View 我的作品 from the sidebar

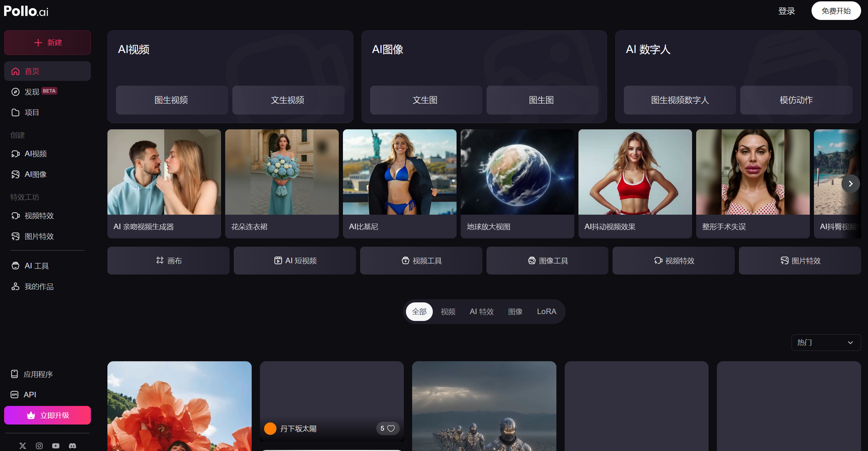point(39,286)
